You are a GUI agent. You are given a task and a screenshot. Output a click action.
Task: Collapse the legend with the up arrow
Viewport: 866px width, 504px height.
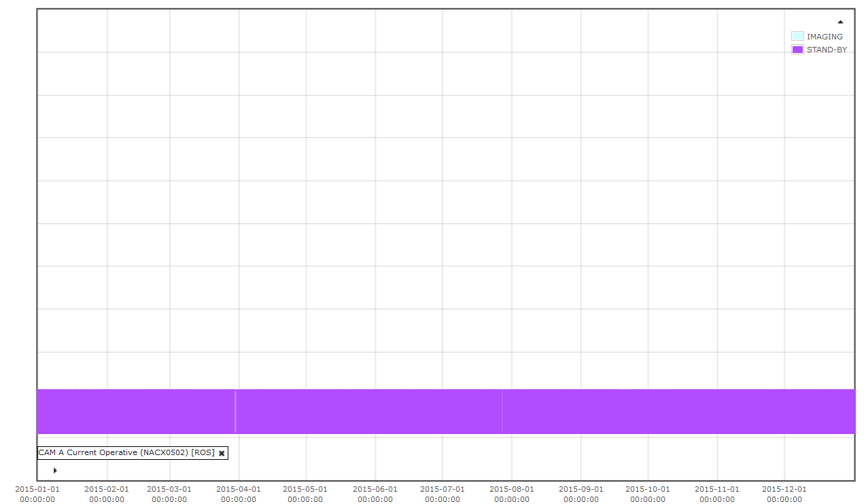point(840,22)
